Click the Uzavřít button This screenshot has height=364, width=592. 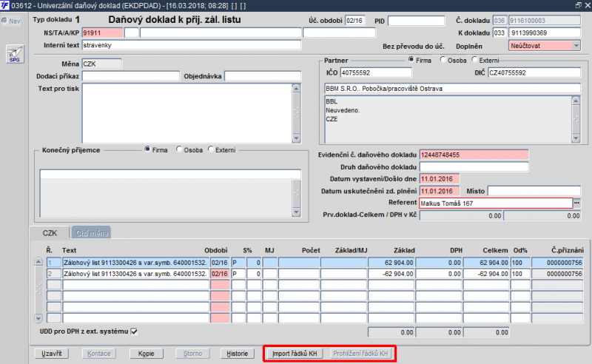(52, 354)
